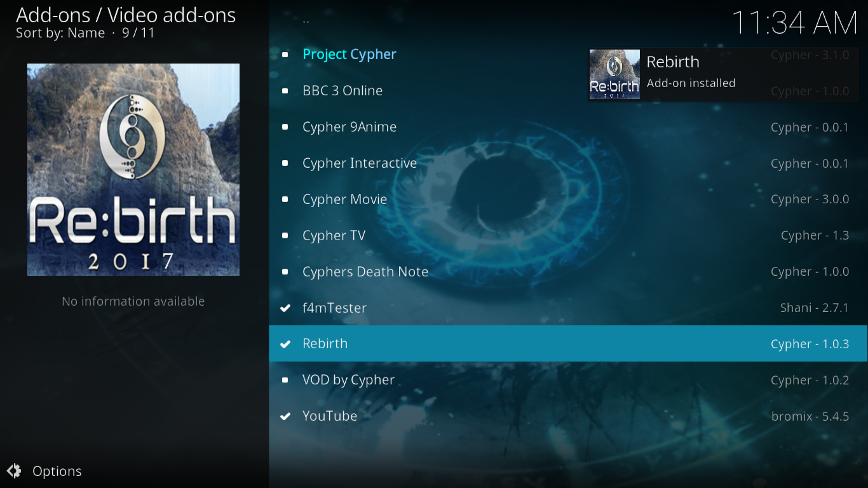The height and width of the screenshot is (488, 868).
Task: Open the highlighted Rebirth add-on
Action: (x=568, y=344)
